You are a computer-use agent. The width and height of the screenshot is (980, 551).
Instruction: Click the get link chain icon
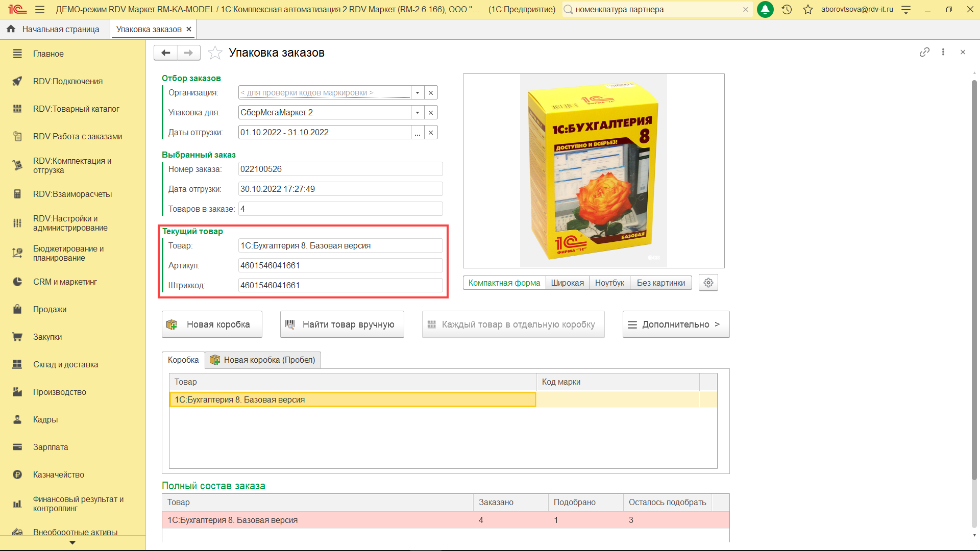coord(924,52)
